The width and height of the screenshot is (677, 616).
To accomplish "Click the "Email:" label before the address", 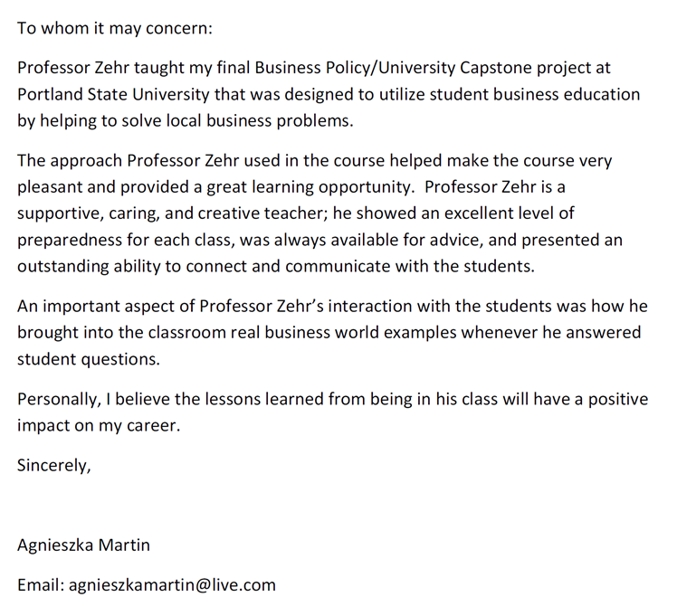I will (x=41, y=585).
